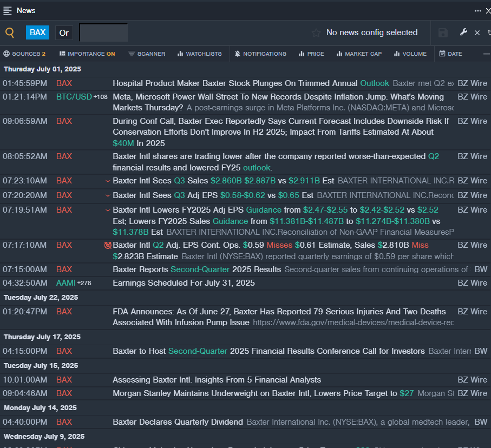Open Earnings Scheduled For July 31, 2025 headline
The width and height of the screenshot is (491, 448).
[184, 283]
